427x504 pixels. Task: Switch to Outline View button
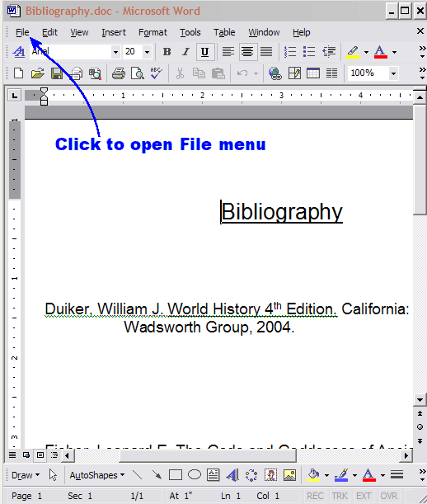pos(54,455)
